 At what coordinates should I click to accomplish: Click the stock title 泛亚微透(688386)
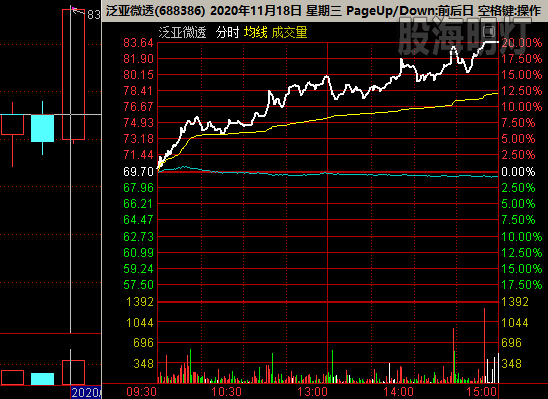click(x=155, y=10)
